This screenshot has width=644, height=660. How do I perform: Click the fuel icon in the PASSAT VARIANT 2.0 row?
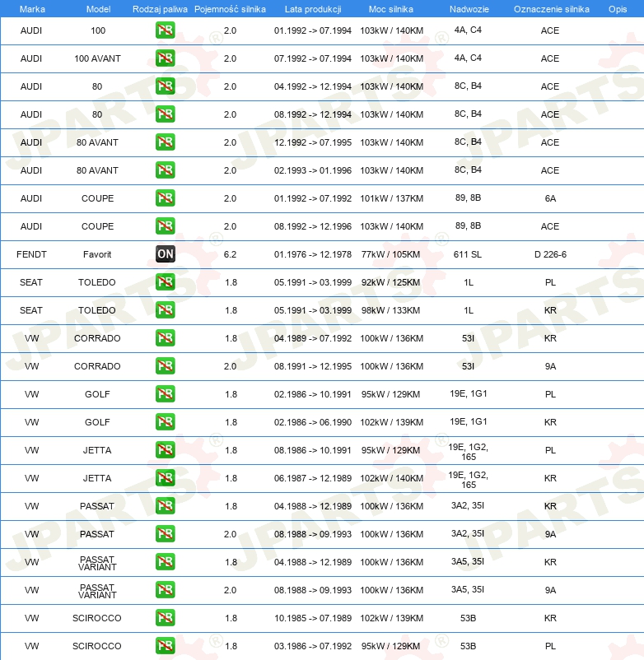coord(165,590)
